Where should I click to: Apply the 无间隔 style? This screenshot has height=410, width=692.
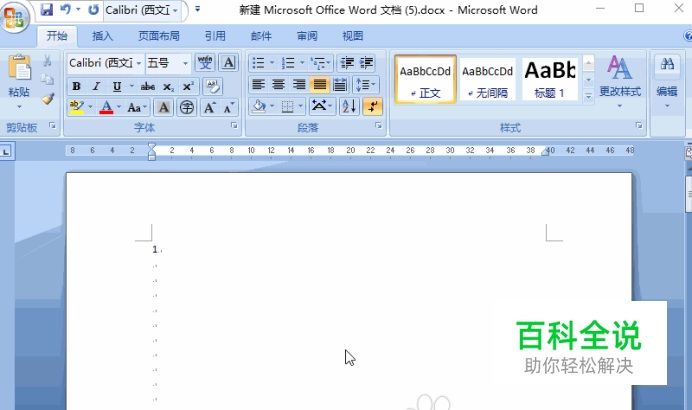pyautogui.click(x=488, y=79)
